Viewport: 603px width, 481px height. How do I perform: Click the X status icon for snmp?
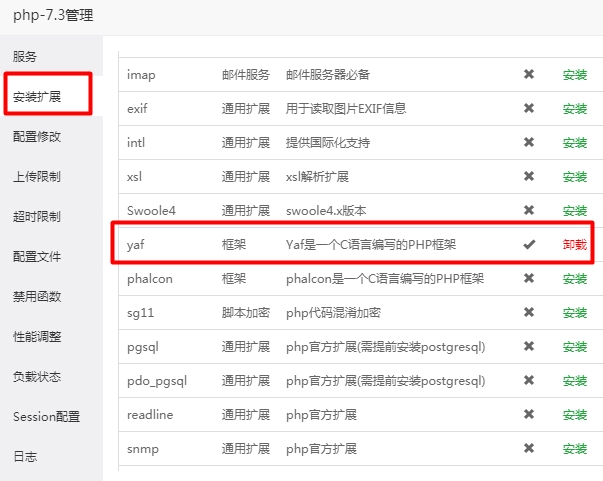tap(529, 448)
